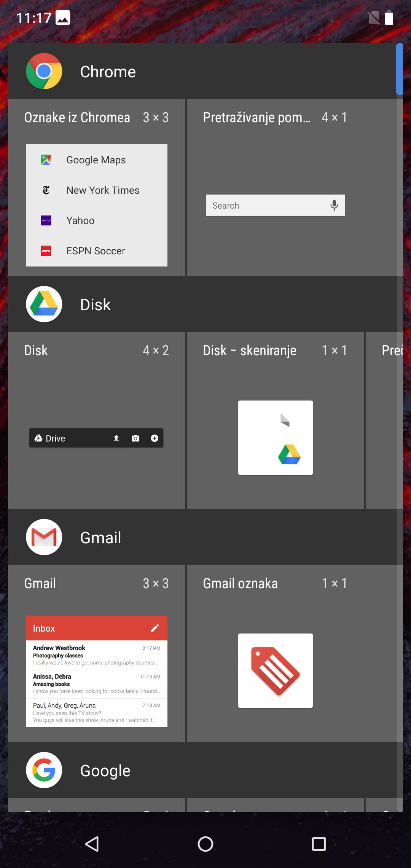The height and width of the screenshot is (868, 411).
Task: Tap the Disk section header label
Action: tap(96, 305)
